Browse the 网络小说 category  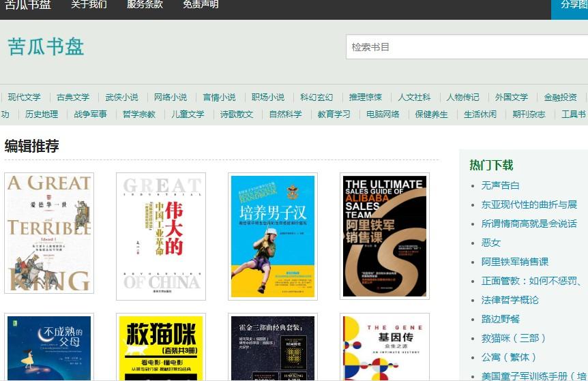171,97
